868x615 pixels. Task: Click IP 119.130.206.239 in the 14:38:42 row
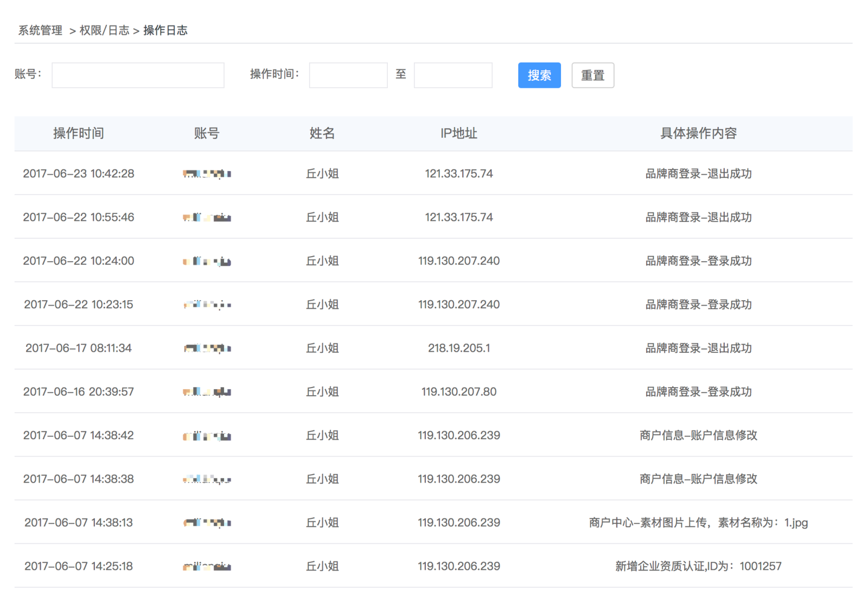pos(459,435)
